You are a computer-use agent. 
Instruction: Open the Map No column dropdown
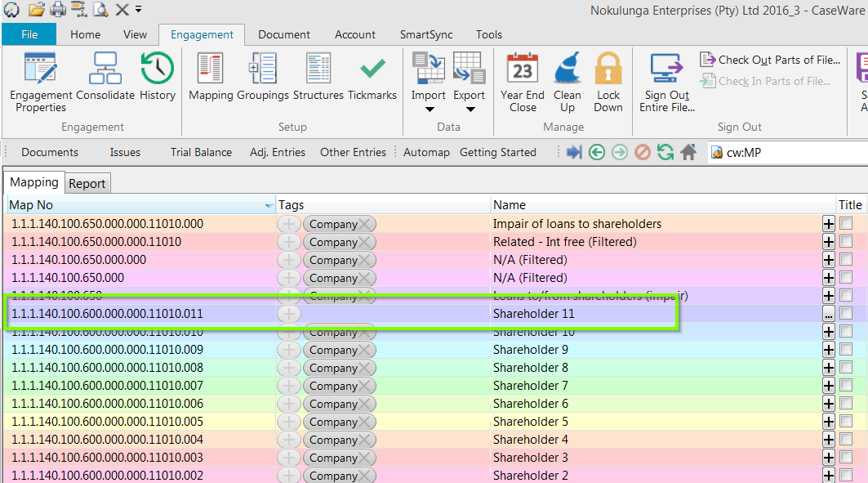(269, 206)
